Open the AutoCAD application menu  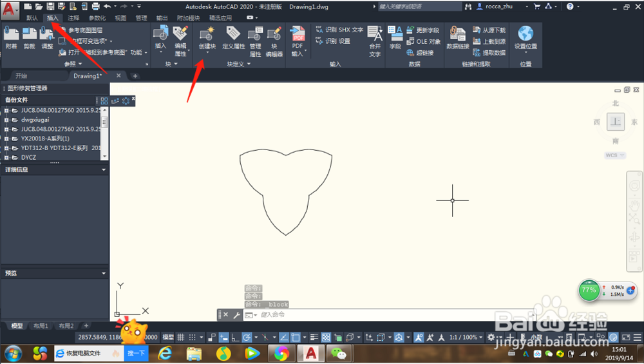click(10, 10)
